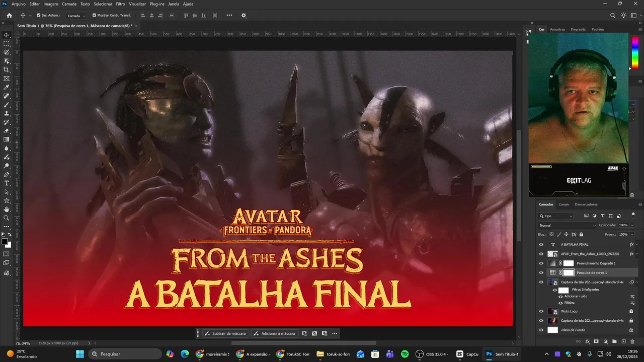The height and width of the screenshot is (362, 644).
Task: Click Subtrair da máscara button
Action: tap(225, 333)
